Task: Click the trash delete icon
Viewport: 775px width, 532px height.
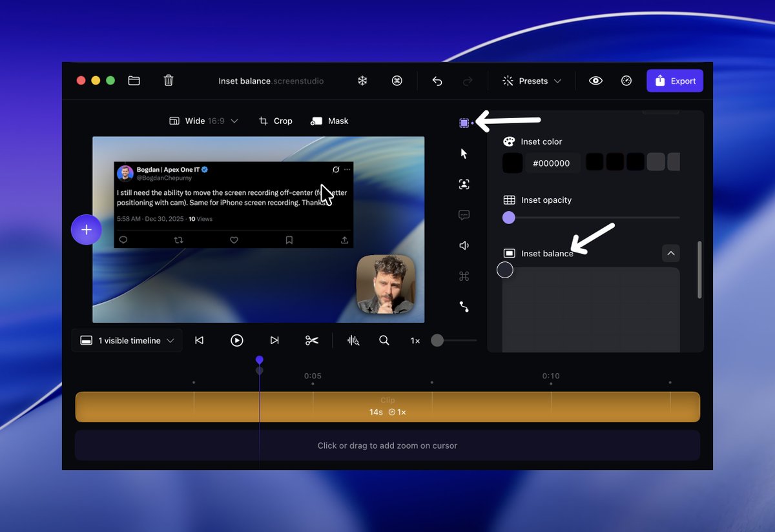Action: [169, 81]
